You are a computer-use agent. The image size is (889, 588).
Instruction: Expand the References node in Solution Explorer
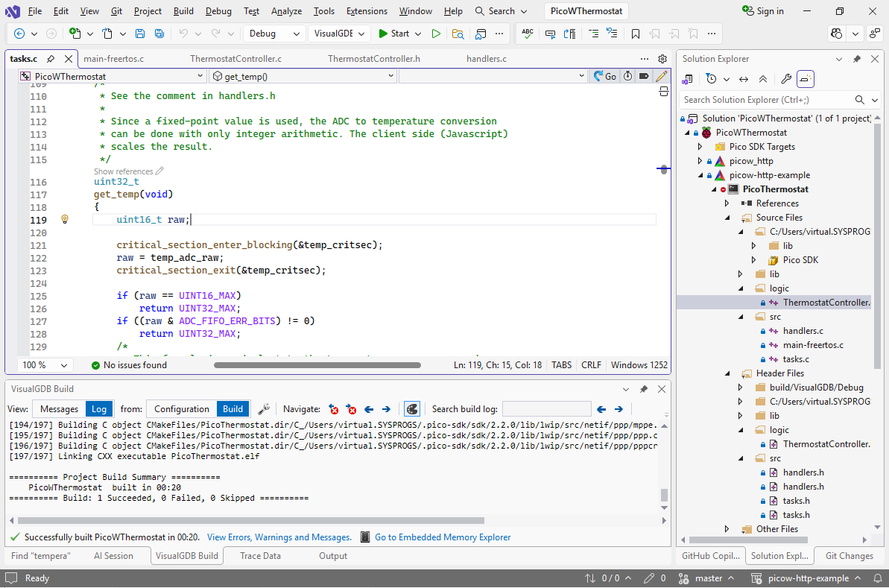point(727,203)
